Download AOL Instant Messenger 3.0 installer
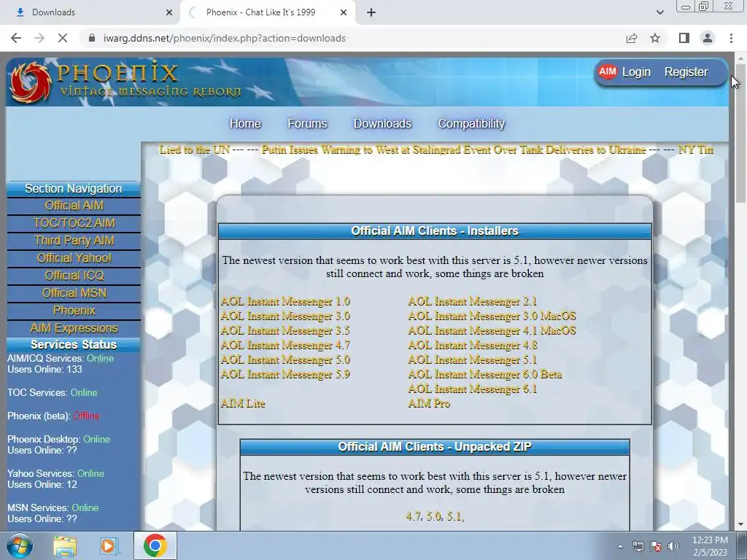747x560 pixels. coord(285,316)
